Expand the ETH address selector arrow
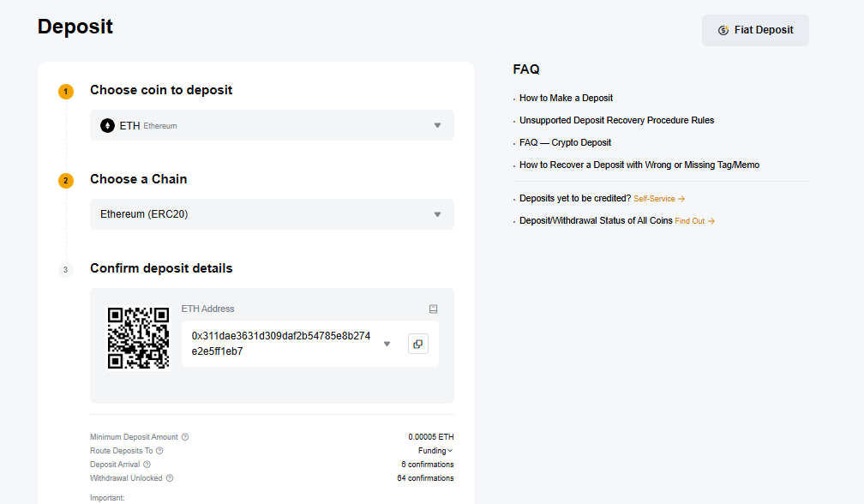The width and height of the screenshot is (864, 504). click(387, 344)
